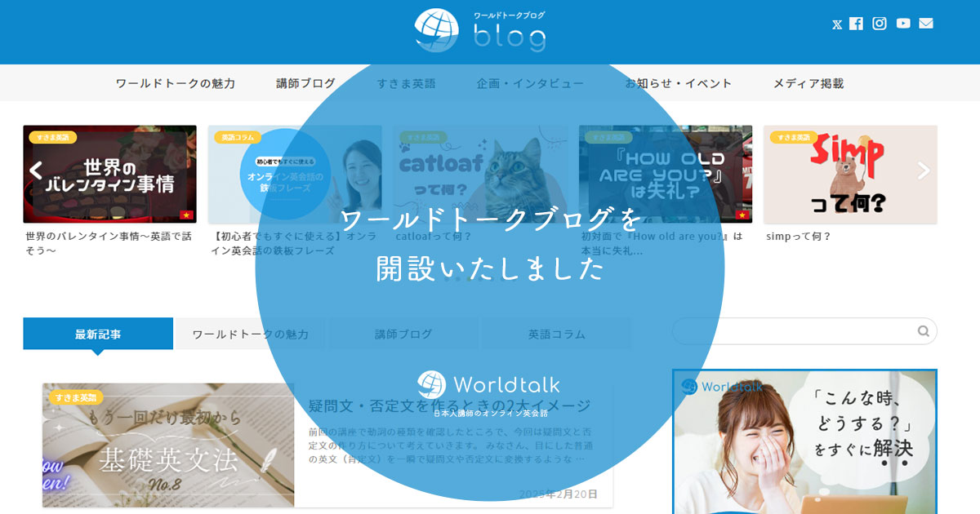Show previous carousel slide arrow
The image size is (980, 514).
36,170
